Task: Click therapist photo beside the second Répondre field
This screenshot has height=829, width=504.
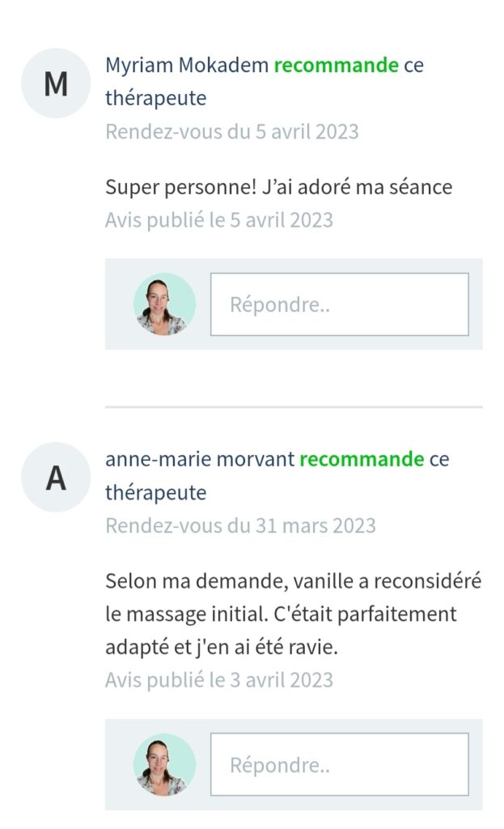Action: [x=164, y=765]
